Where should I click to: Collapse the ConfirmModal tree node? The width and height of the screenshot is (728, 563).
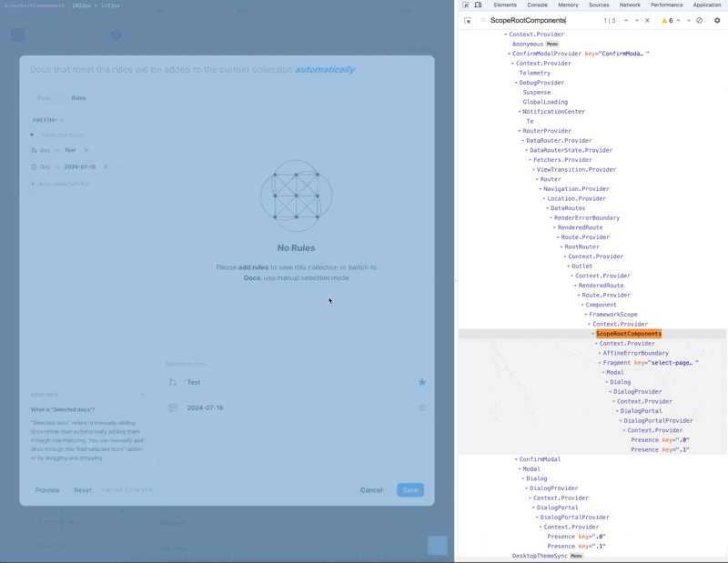coord(516,459)
